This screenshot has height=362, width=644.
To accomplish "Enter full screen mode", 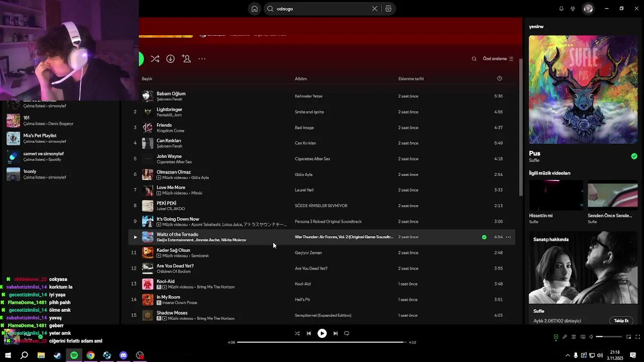I will click(x=638, y=337).
